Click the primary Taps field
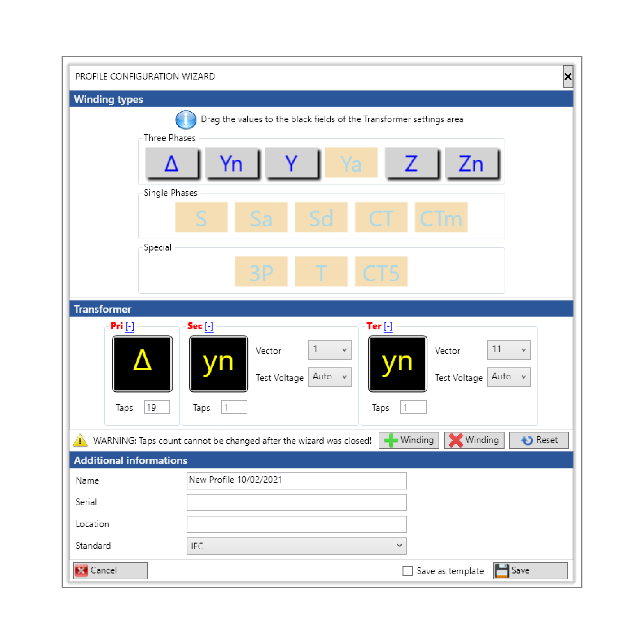Viewport: 644px width, 644px height. (x=157, y=407)
